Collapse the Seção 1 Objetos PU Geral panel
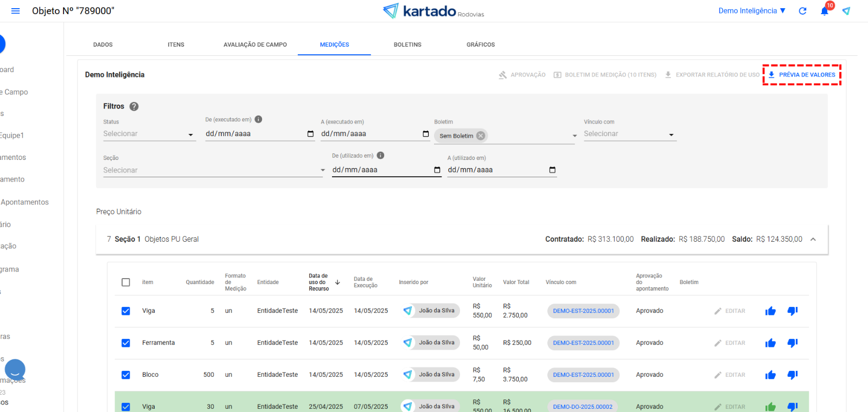The image size is (868, 412). point(813,240)
